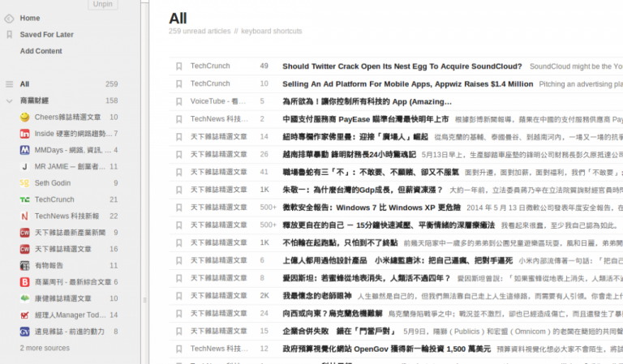The image size is (623, 364).
Task: Open the 有物報告 feed icon
Action: click(24, 266)
